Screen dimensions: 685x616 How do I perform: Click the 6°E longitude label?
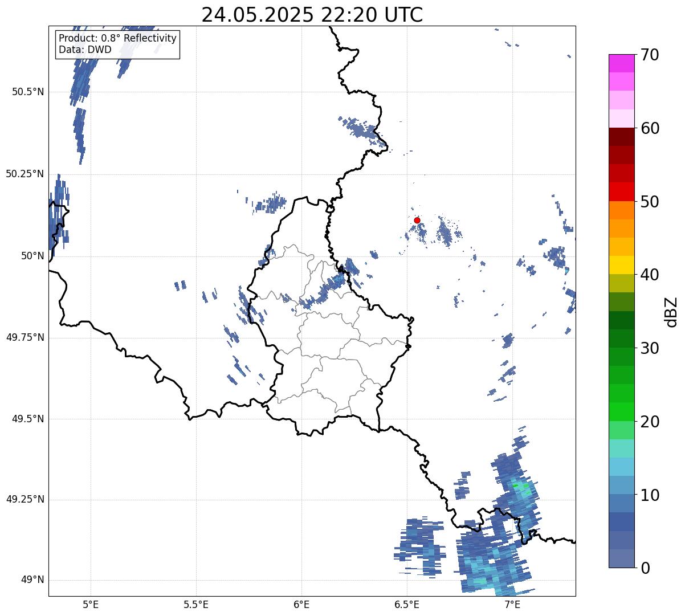coord(301,604)
